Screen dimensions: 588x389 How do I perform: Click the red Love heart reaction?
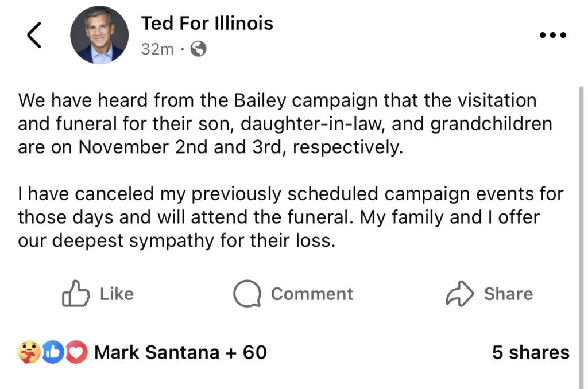(77, 352)
